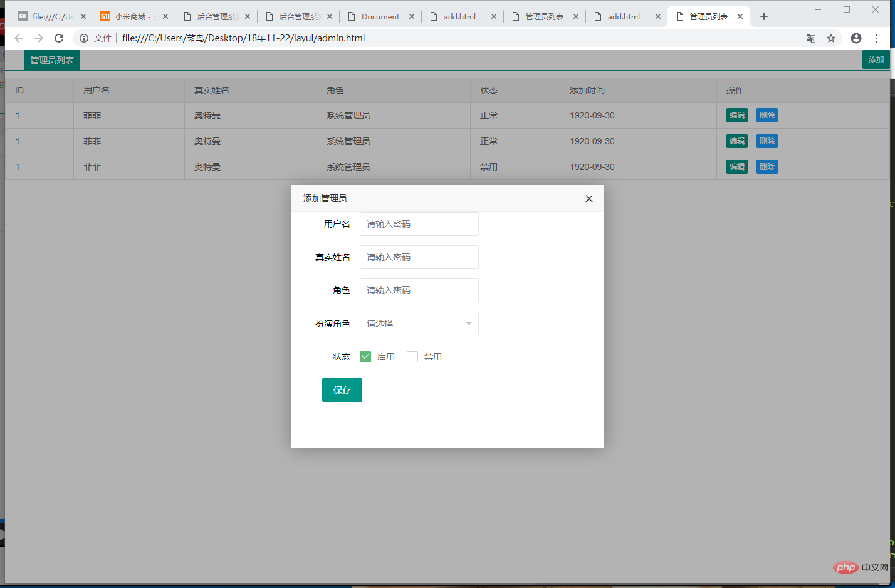Viewport: 895px width, 588px height.
Task: Check the 启用 status checkbox
Action: point(365,357)
